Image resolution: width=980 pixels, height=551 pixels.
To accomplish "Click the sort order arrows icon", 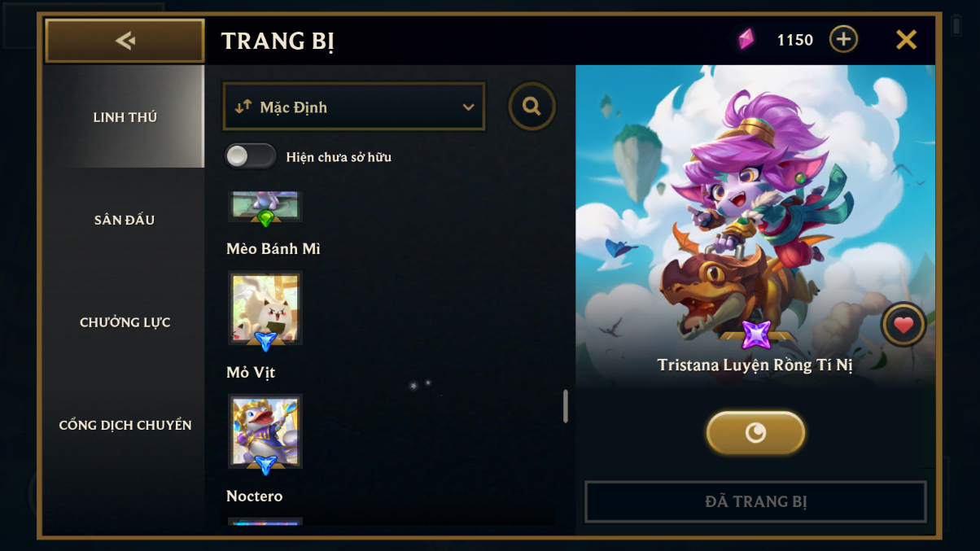I will coord(243,107).
